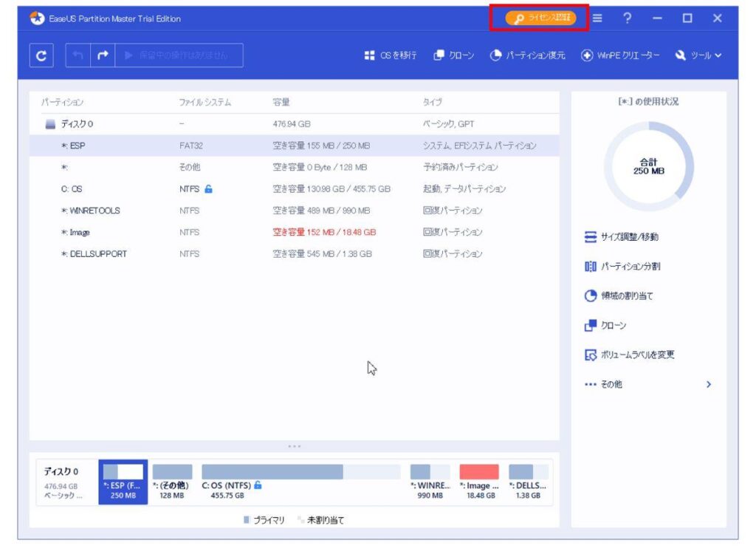Image resolution: width=756 pixels, height=557 pixels.
Task: Open パーティション復元 from toolbar
Action: 527,55
